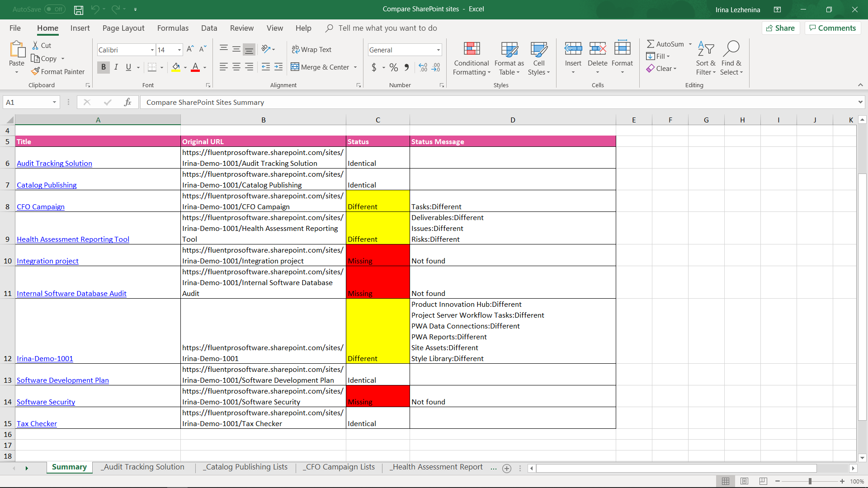Switch to Formulas ribbon tab
The width and height of the screenshot is (868, 488).
[173, 28]
